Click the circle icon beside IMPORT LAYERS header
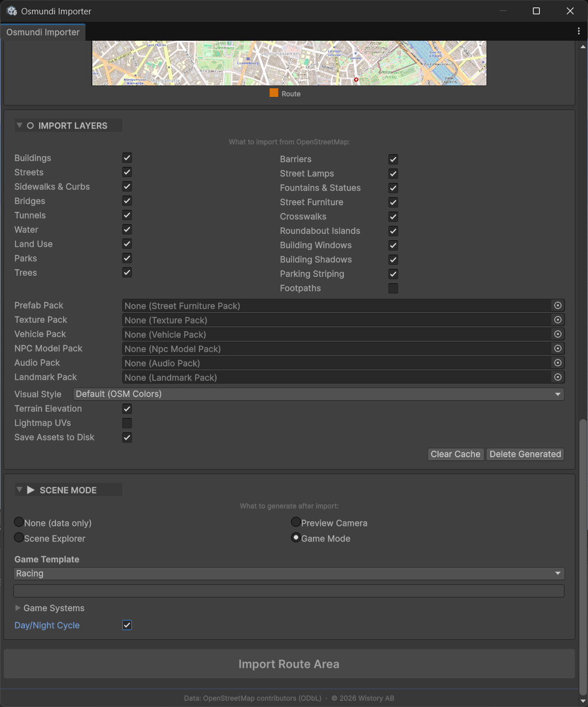Image resolution: width=588 pixels, height=707 pixels. point(30,125)
